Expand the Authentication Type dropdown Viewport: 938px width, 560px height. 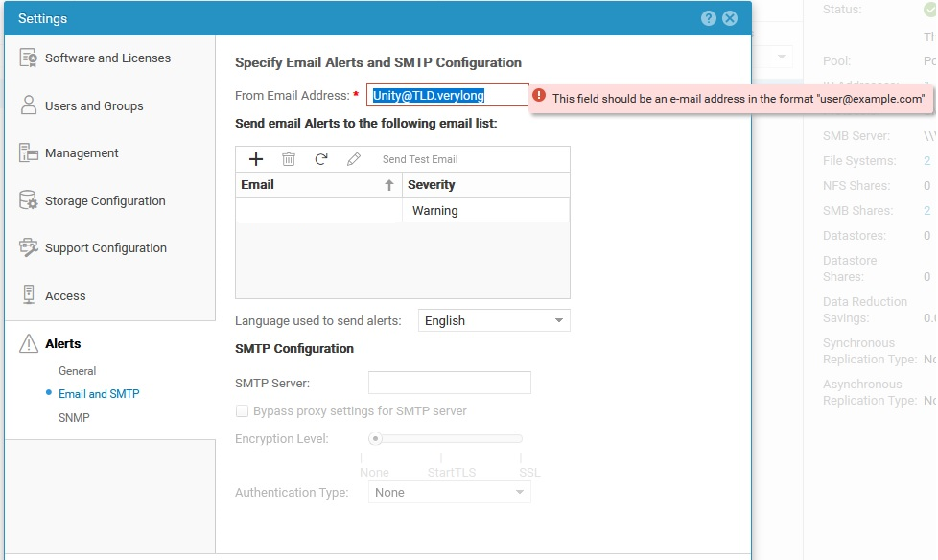tap(448, 492)
